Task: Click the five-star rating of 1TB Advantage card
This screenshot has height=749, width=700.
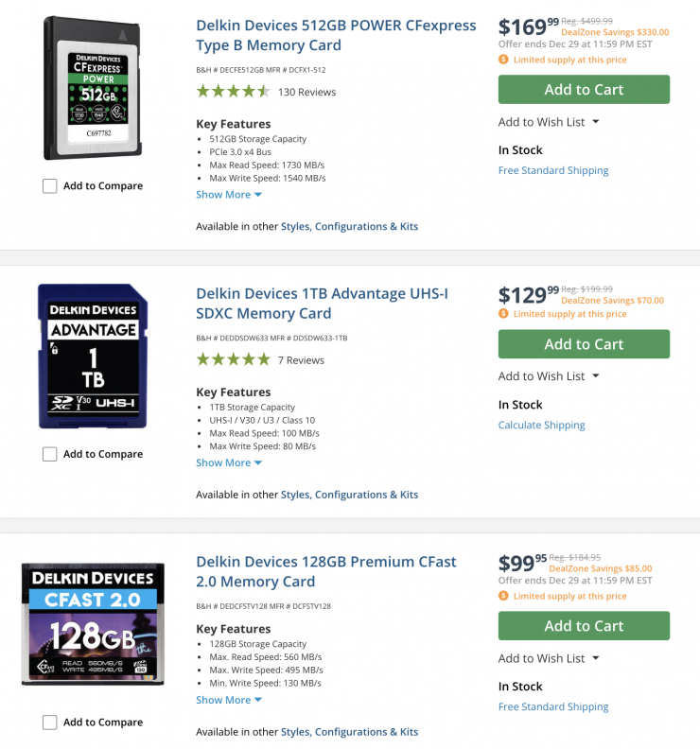Action: click(x=233, y=359)
